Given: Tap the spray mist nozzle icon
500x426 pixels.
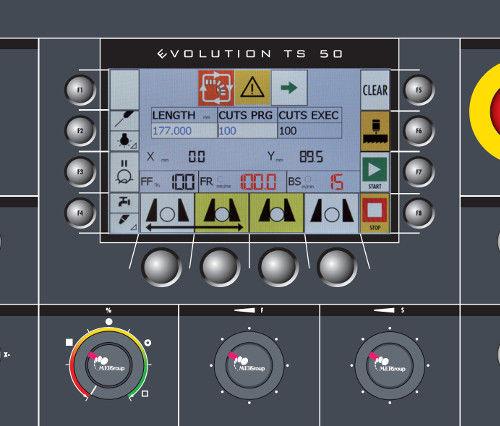Looking at the screenshot, I should tap(125, 223).
